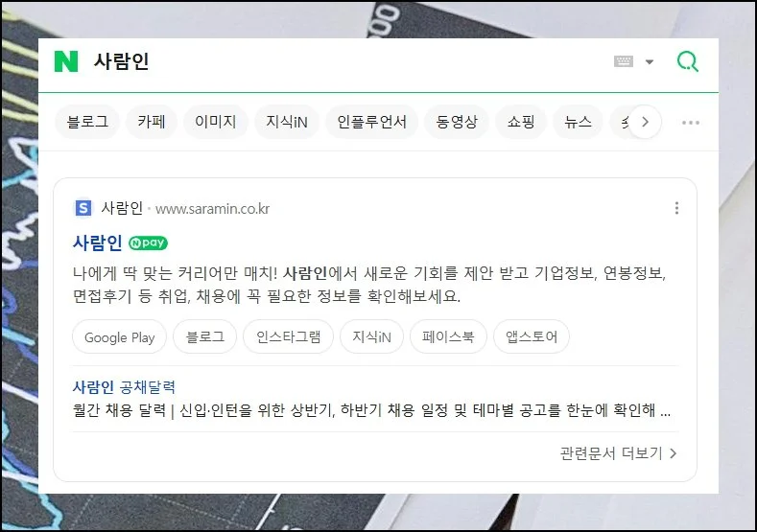757x532 pixels.
Task: Select the 지식iN tab in filter bar
Action: click(287, 122)
